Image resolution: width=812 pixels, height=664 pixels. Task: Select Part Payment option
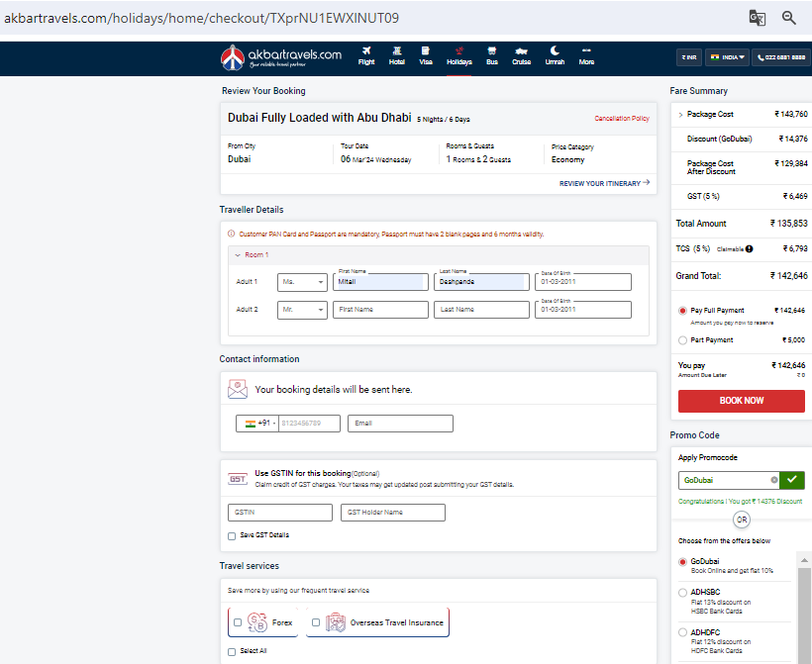682,340
